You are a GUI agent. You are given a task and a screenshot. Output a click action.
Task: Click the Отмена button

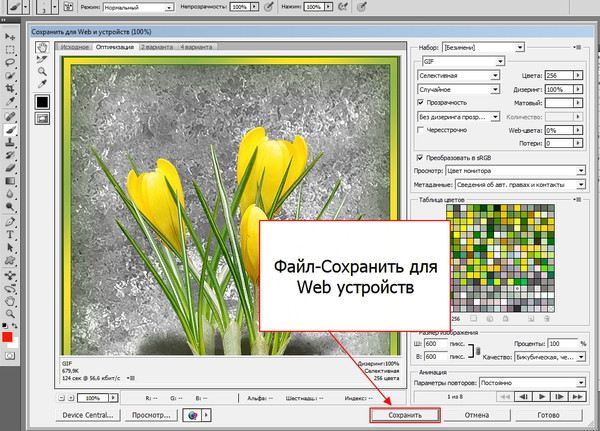click(477, 415)
